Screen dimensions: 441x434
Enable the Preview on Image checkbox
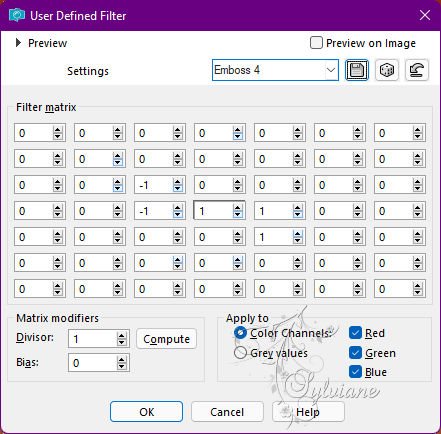tap(316, 43)
